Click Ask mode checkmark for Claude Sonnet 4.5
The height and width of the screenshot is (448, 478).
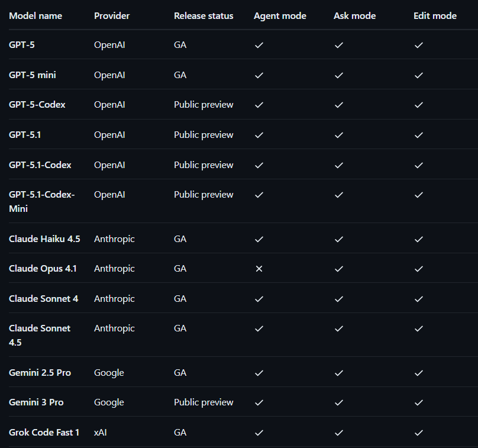tap(338, 328)
